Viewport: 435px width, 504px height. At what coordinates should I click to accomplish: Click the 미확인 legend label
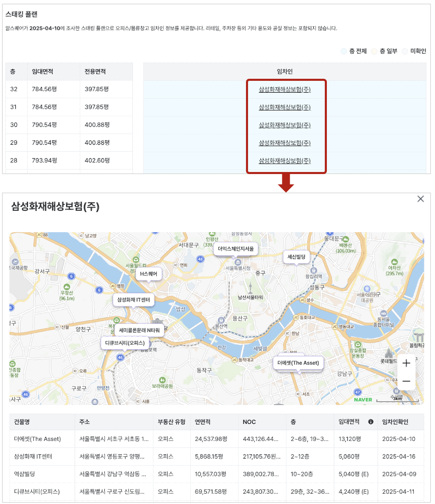418,51
